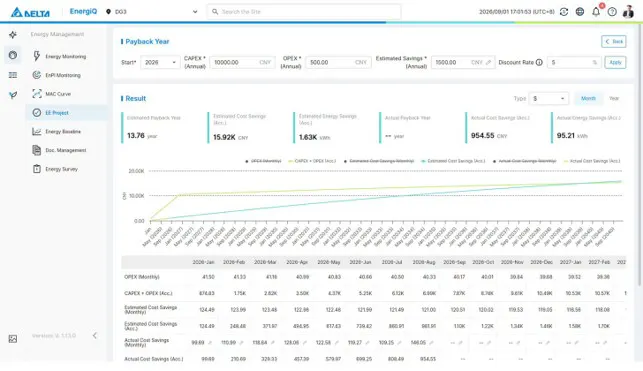This screenshot has width=643, height=371.
Task: Click the search magnifier icon
Action: pyautogui.click(x=215, y=12)
